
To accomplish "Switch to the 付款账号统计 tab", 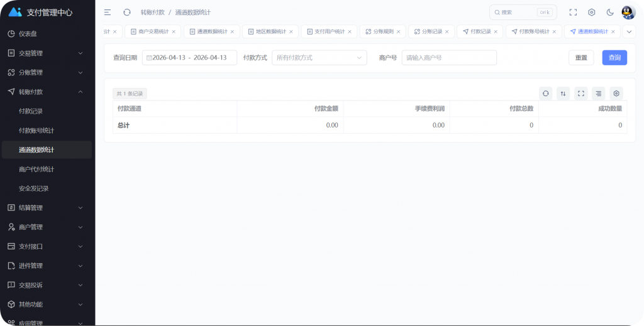I will pyautogui.click(x=534, y=31).
